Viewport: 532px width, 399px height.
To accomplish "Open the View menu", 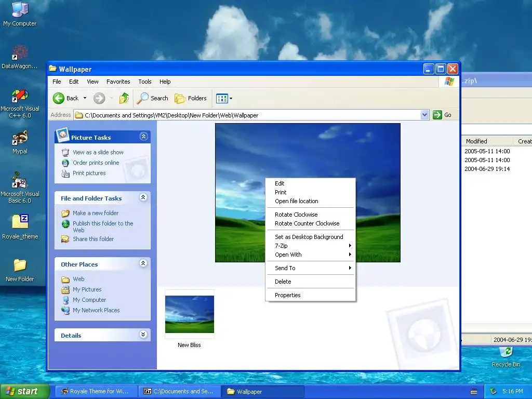I will pyautogui.click(x=92, y=82).
